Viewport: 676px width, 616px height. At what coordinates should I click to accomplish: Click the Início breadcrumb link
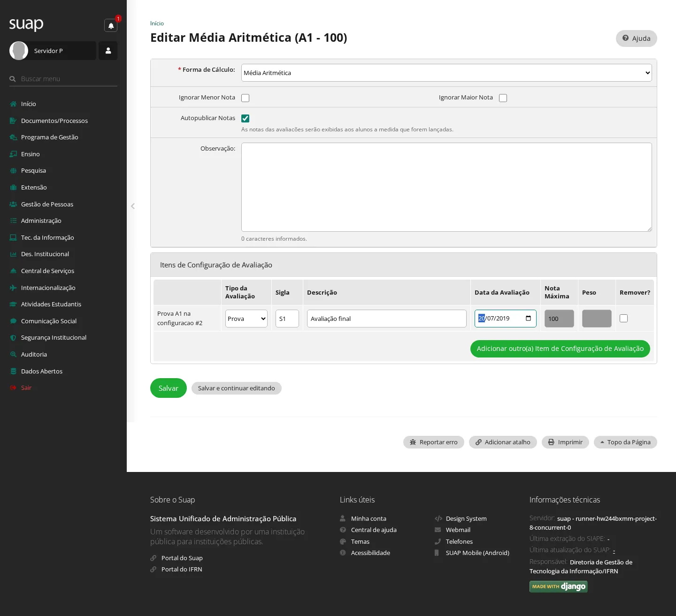pyautogui.click(x=157, y=23)
